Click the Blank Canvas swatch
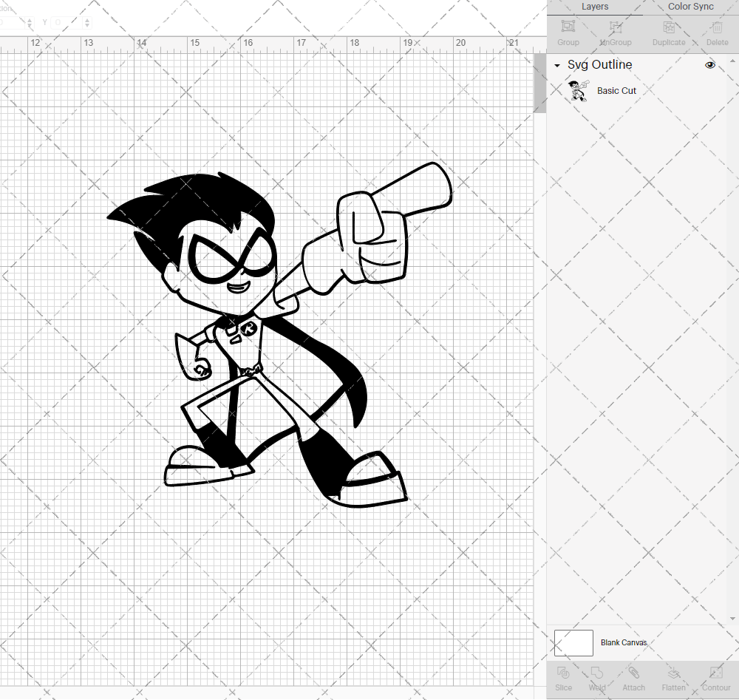The height and width of the screenshot is (700, 739). coord(573,643)
